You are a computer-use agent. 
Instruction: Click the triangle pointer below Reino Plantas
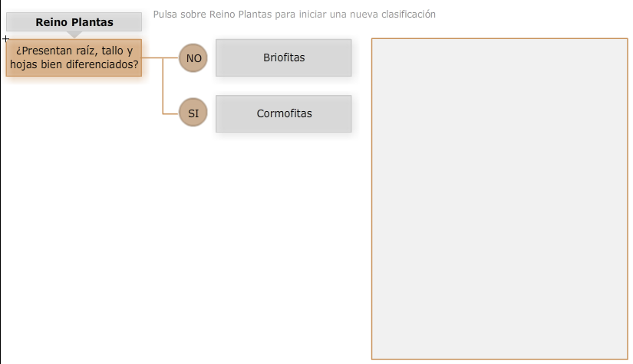pyautogui.click(x=74, y=34)
